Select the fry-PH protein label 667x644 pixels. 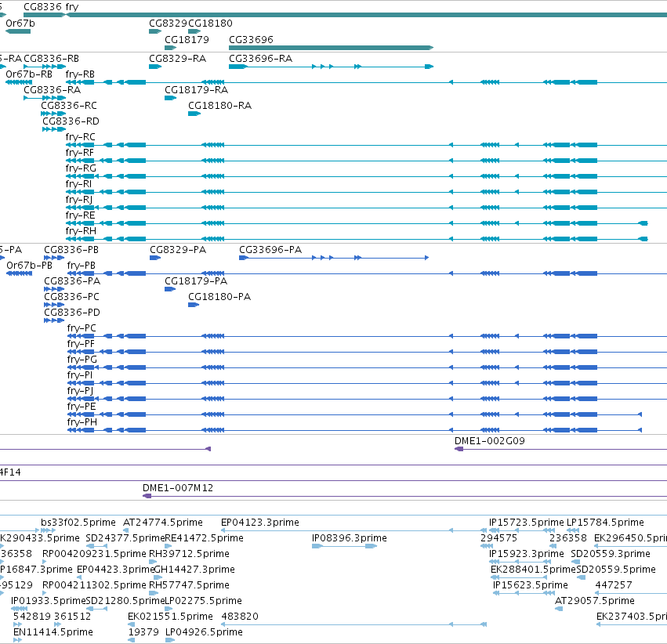(x=82, y=422)
